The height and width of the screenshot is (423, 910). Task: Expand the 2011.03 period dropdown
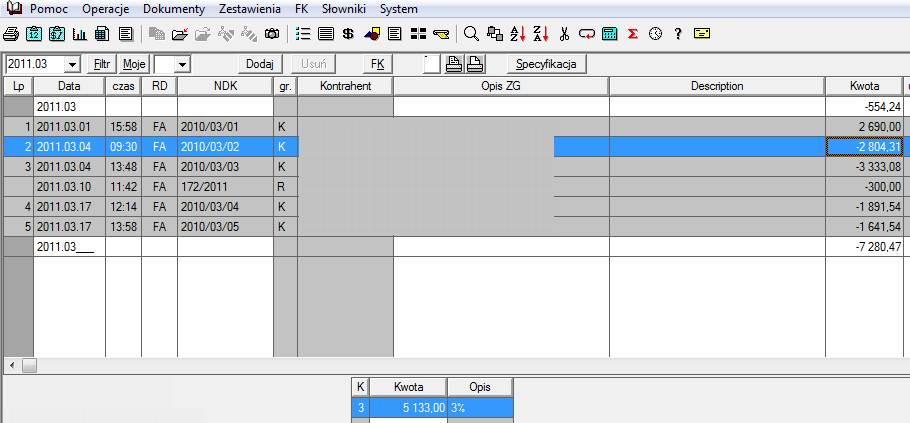tap(72, 64)
